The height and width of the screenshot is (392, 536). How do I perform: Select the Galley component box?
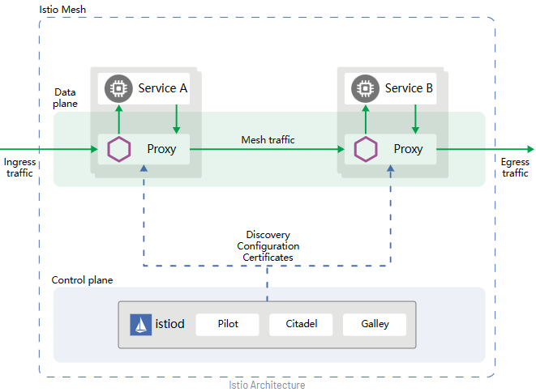(x=375, y=325)
